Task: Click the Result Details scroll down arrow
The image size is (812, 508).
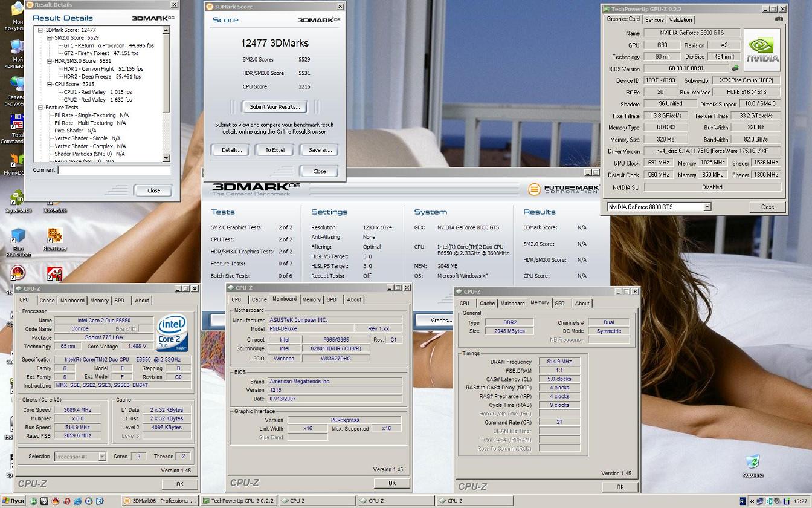Action: [166, 158]
